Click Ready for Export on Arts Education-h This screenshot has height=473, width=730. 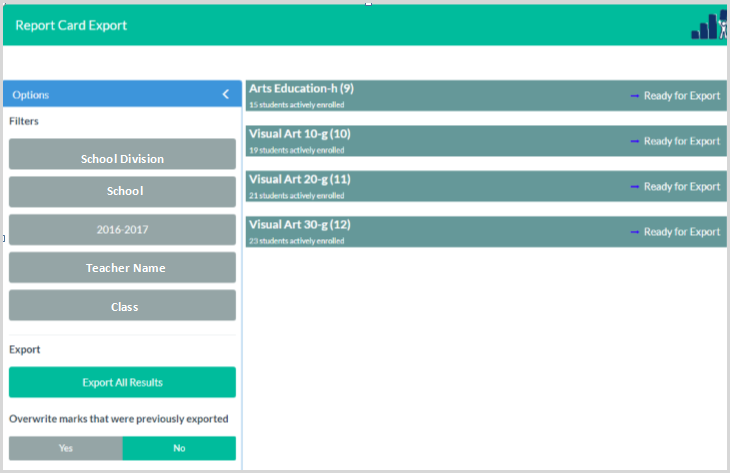[681, 96]
